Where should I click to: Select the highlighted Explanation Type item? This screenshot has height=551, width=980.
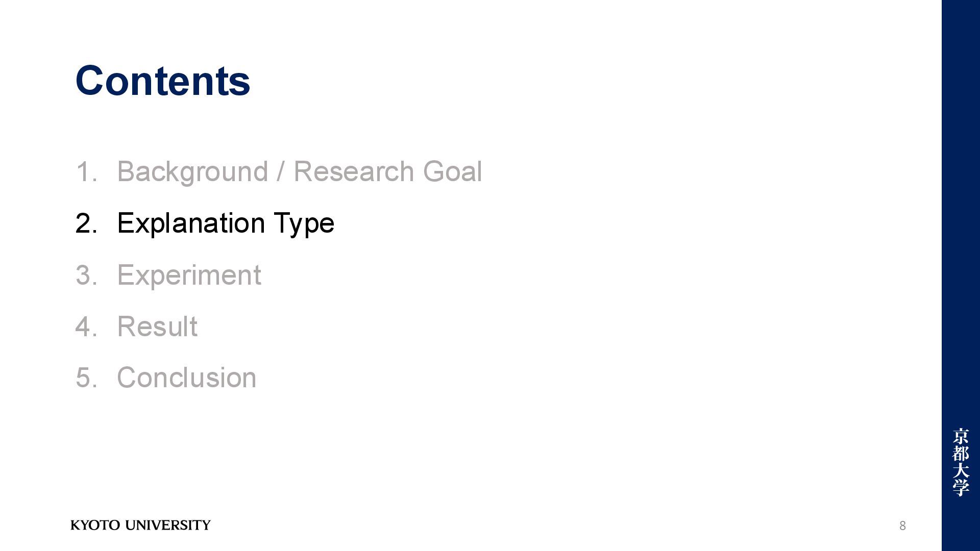point(226,223)
